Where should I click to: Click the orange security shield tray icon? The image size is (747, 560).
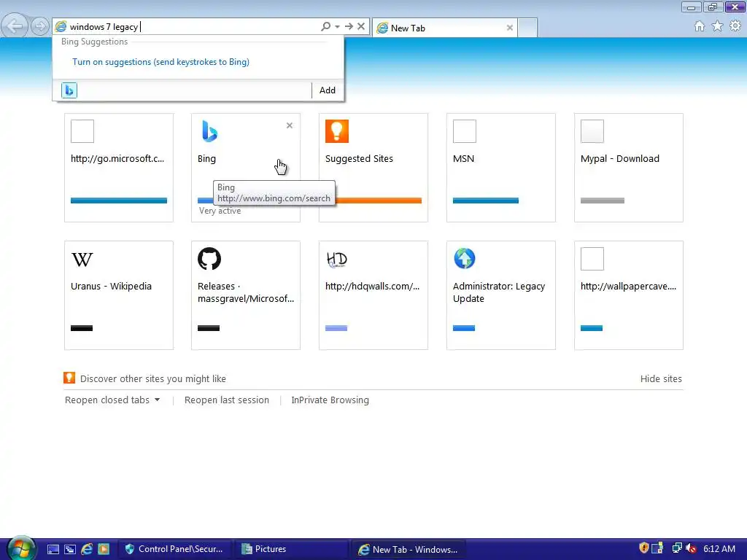(644, 548)
